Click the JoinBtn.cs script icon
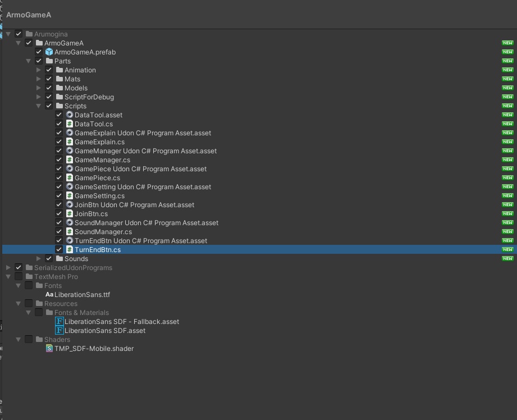The image size is (517, 420). click(69, 213)
